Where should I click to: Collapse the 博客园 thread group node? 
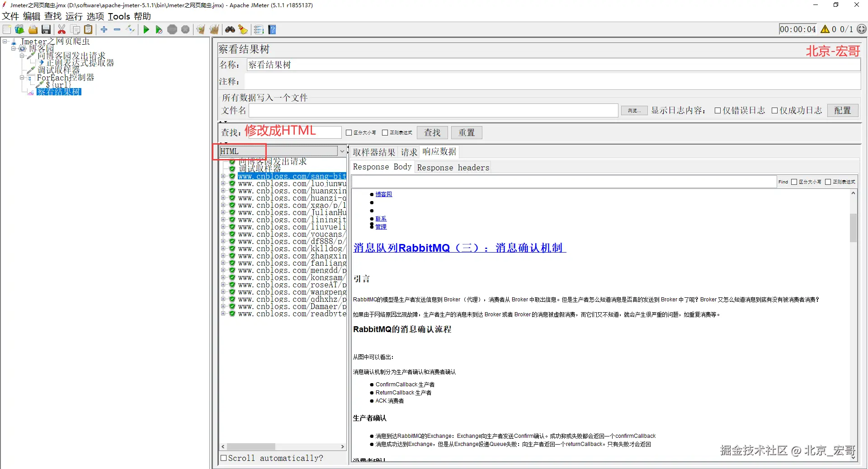(13, 48)
